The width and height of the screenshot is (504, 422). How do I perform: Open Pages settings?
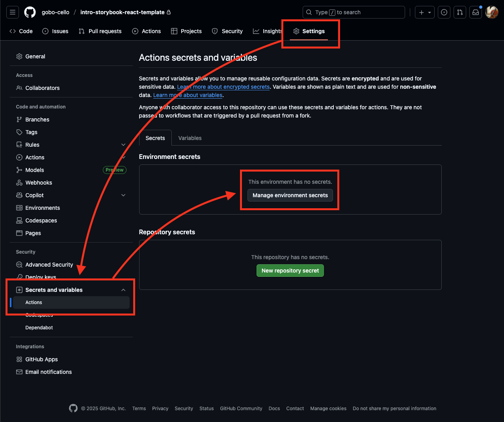coord(71,233)
